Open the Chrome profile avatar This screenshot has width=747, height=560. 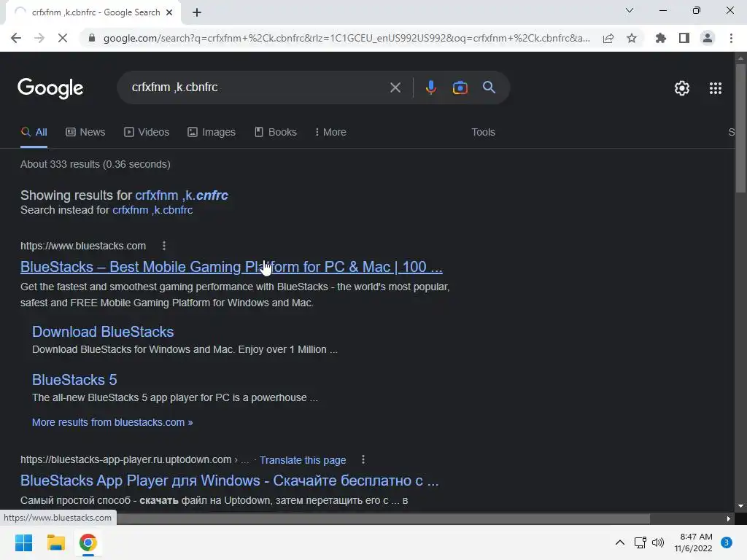pos(708,38)
